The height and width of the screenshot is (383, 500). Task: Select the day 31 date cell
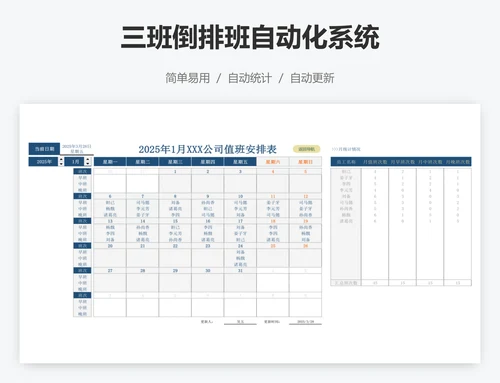point(240,271)
